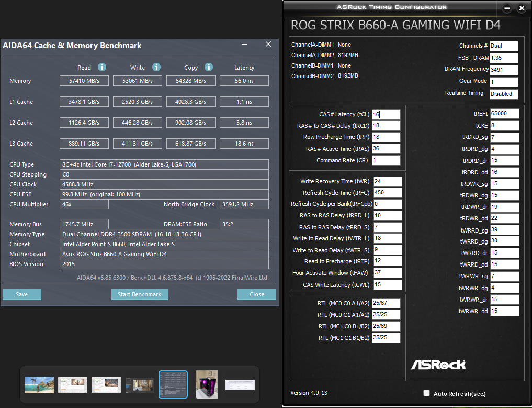This screenshot has height=408, width=532.
Task: Click the RAS# Active Time (tRAS) field
Action: [x=386, y=149]
